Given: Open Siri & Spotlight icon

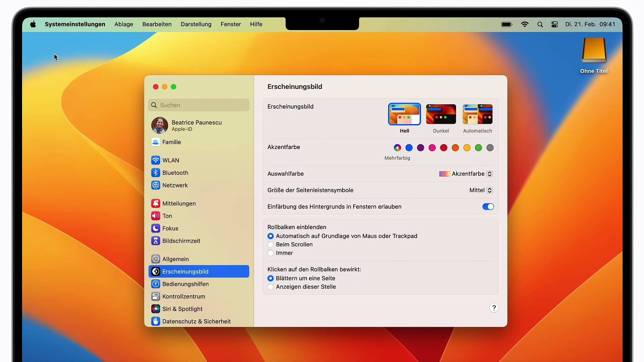Looking at the screenshot, I should (x=156, y=309).
